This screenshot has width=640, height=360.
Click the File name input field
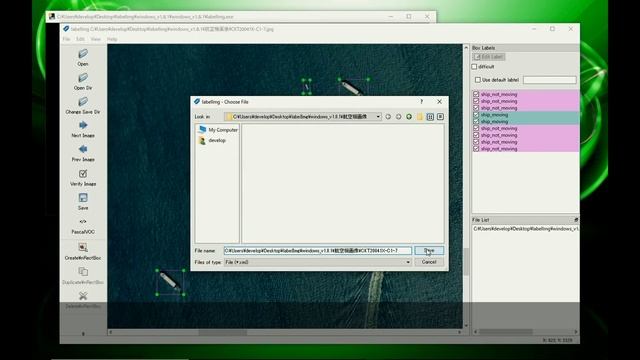(x=318, y=251)
